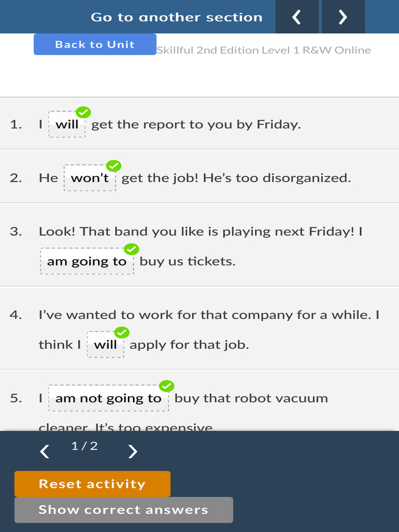Go to previous page of the activity
399x532 pixels.
tap(45, 451)
